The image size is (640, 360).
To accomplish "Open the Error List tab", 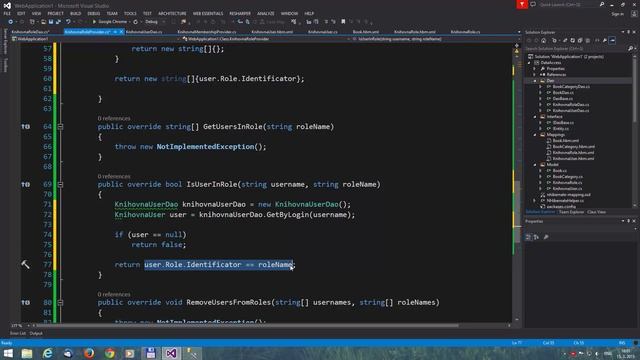I will pos(18,333).
